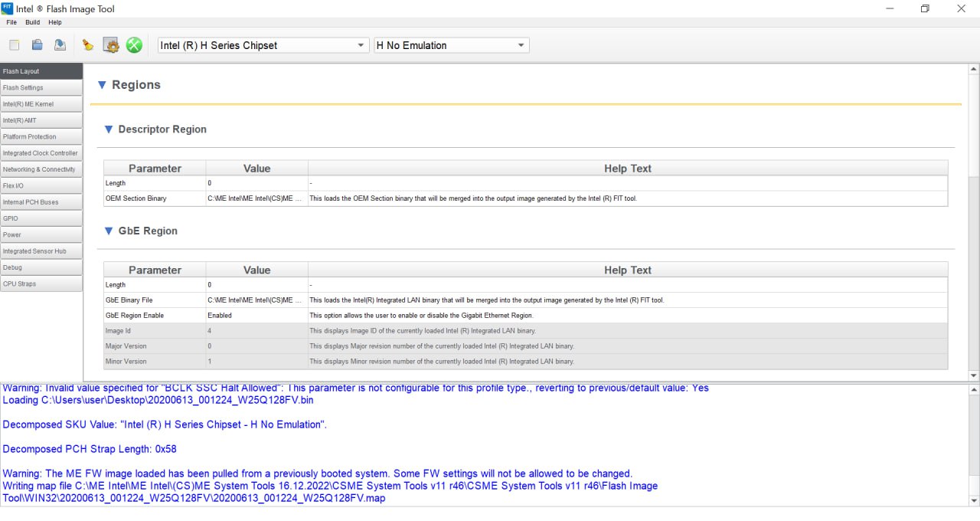Click the GbE Region Length value
This screenshot has height=521, width=980.
256,284
